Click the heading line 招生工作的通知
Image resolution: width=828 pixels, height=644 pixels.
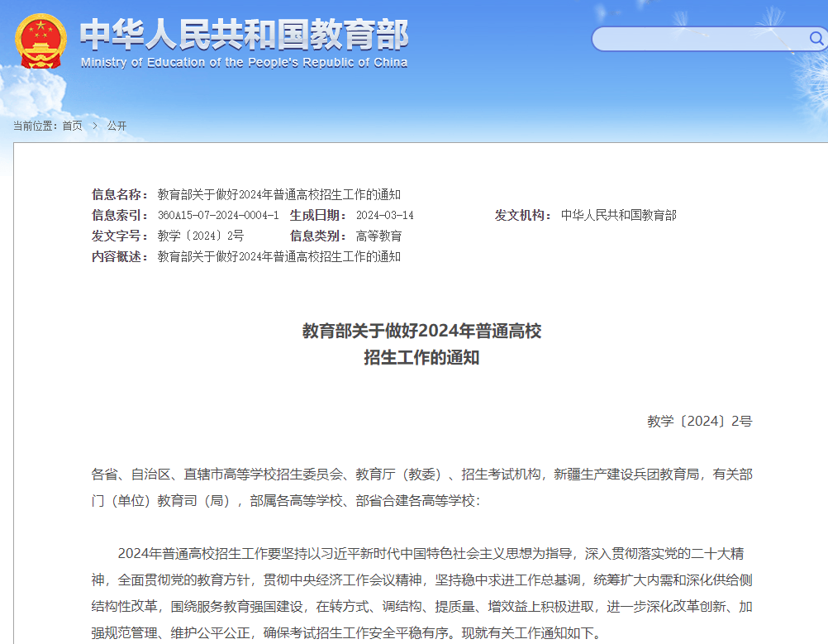[x=422, y=358]
